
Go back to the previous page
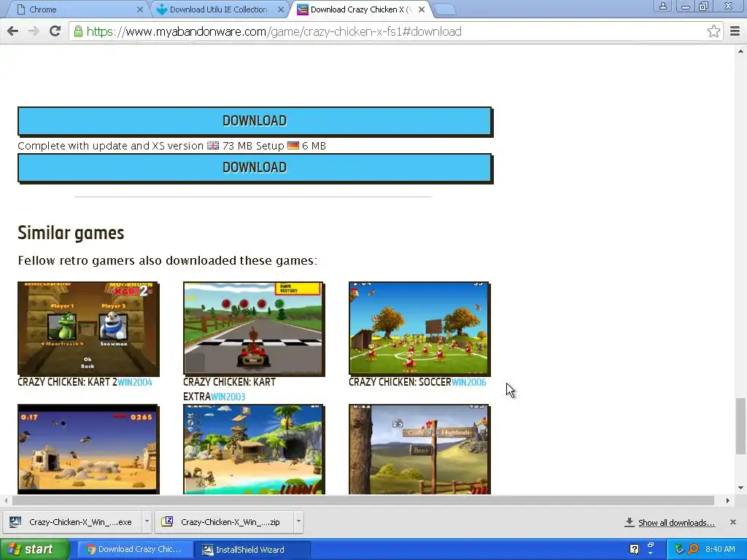(x=13, y=31)
